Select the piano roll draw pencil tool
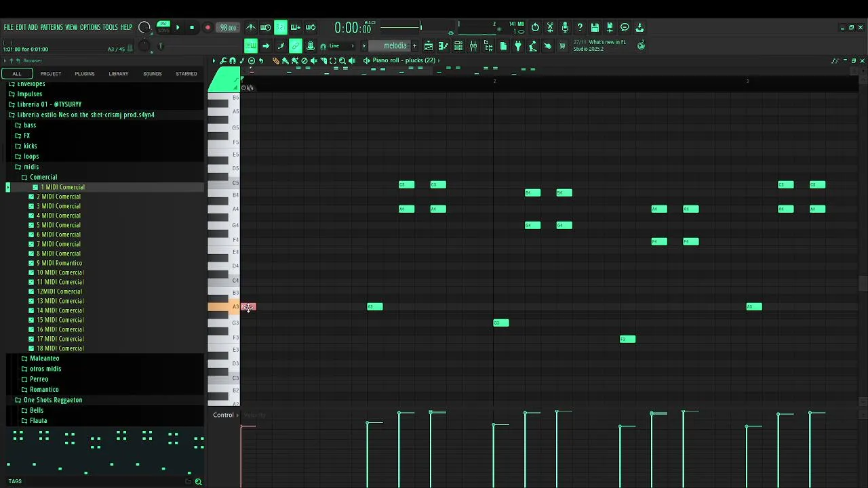This screenshot has width=868, height=488. click(275, 60)
